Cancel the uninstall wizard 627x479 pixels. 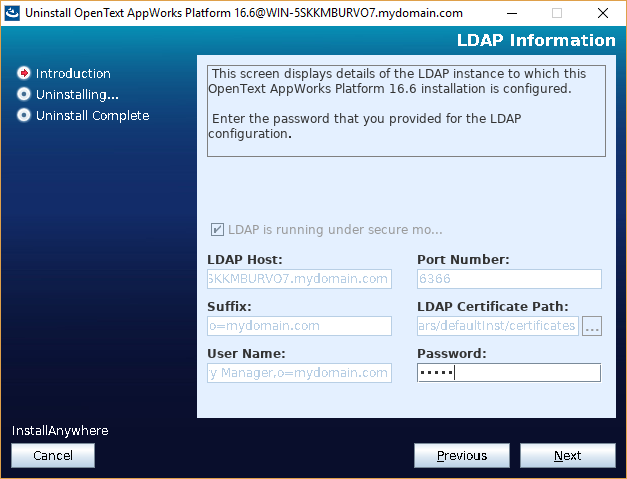click(x=53, y=455)
